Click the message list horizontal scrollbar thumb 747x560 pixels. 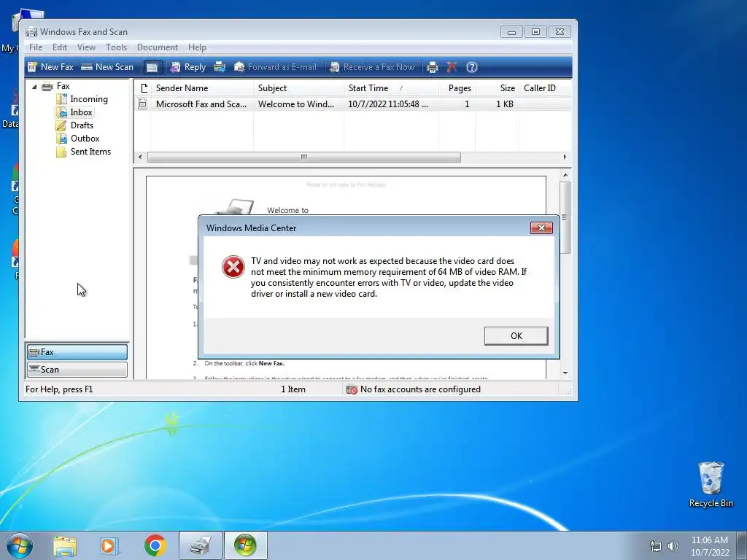pyautogui.click(x=304, y=157)
